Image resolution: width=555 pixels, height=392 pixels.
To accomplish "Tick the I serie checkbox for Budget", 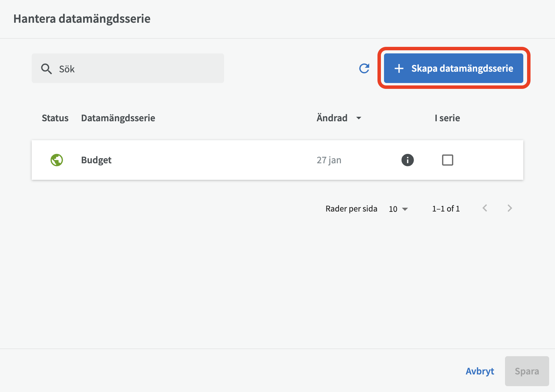I will click(447, 160).
